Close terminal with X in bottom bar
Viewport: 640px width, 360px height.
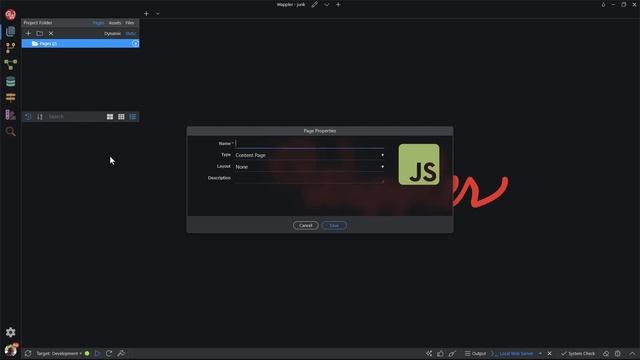click(x=549, y=353)
